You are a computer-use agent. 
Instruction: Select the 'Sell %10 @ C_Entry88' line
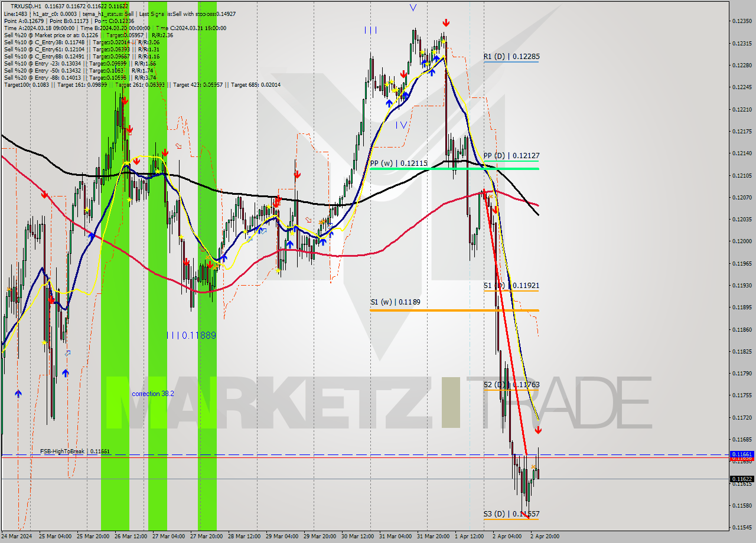[82, 56]
